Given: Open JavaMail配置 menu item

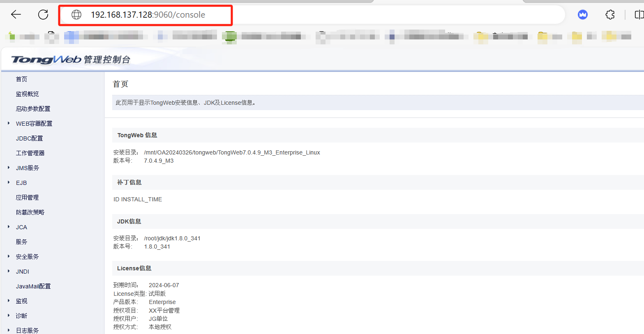Looking at the screenshot, I should (33, 286).
